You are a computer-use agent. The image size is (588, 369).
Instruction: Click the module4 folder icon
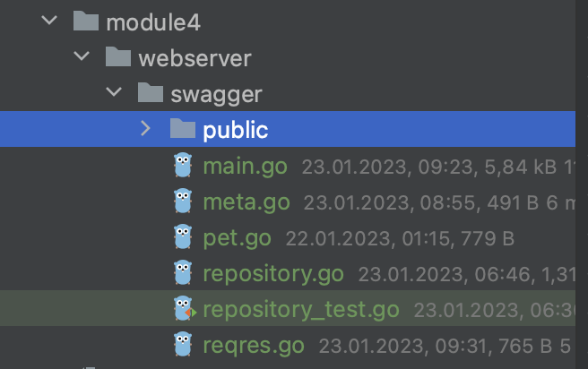click(86, 21)
